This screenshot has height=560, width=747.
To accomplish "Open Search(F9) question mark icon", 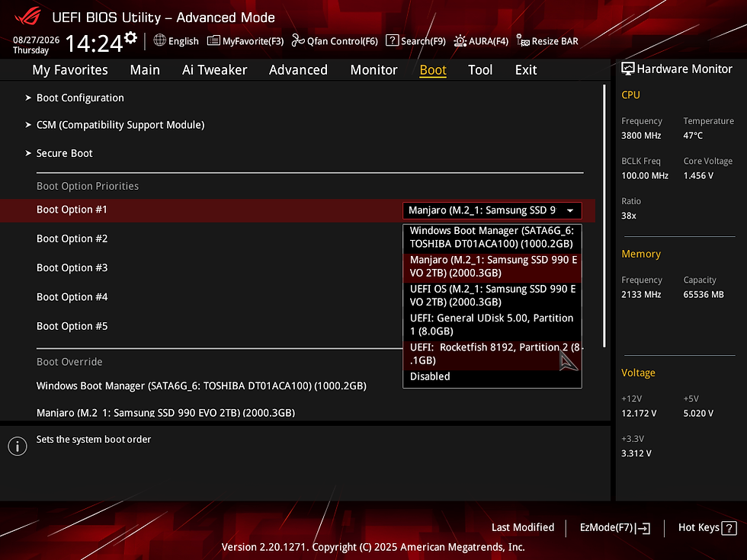I will [x=392, y=40].
